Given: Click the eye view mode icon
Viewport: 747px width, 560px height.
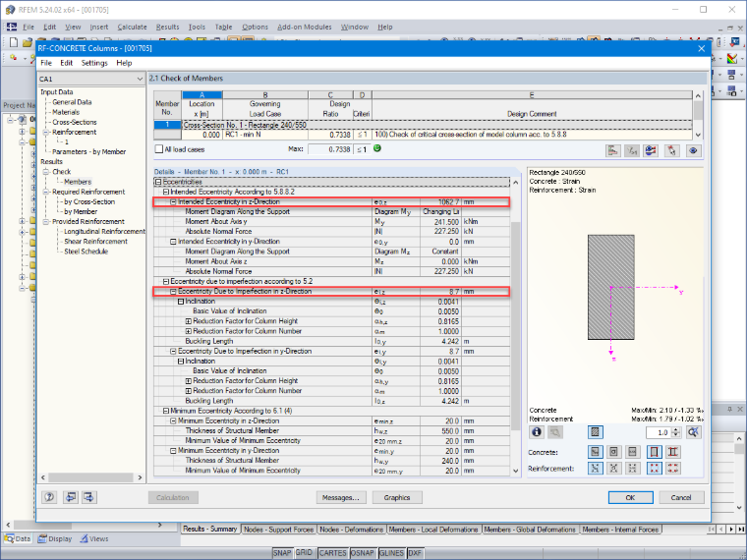Looking at the screenshot, I should point(693,150).
